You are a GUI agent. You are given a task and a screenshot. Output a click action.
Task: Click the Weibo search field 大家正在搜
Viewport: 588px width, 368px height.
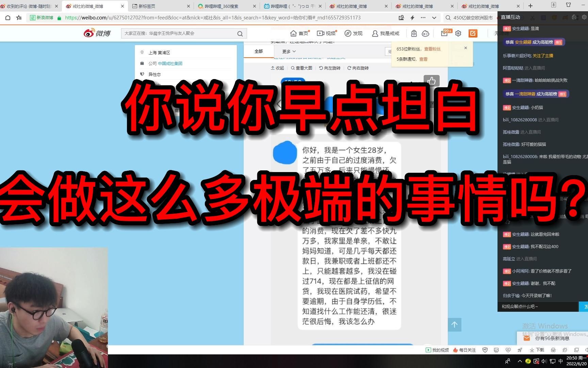click(x=179, y=33)
